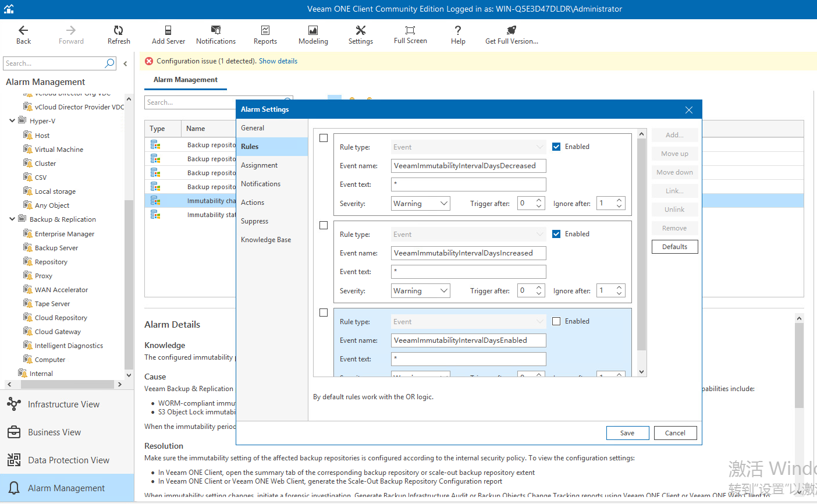
Task: Save the alarm settings
Action: 627,433
